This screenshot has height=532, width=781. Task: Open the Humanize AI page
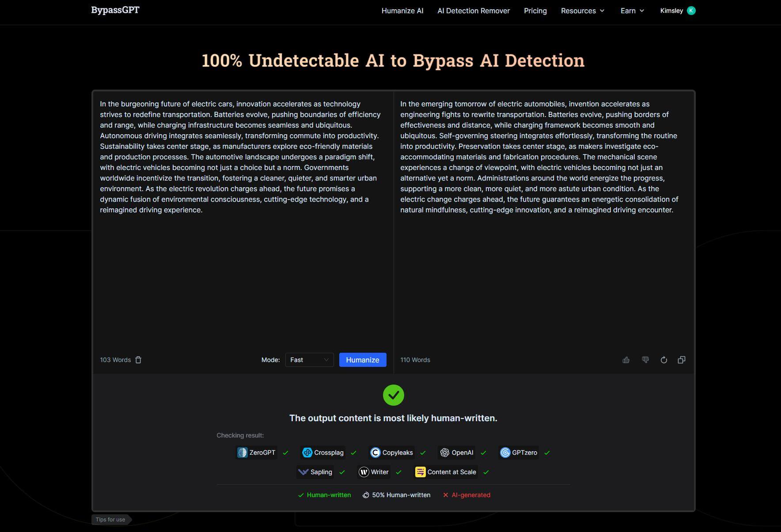coord(402,11)
